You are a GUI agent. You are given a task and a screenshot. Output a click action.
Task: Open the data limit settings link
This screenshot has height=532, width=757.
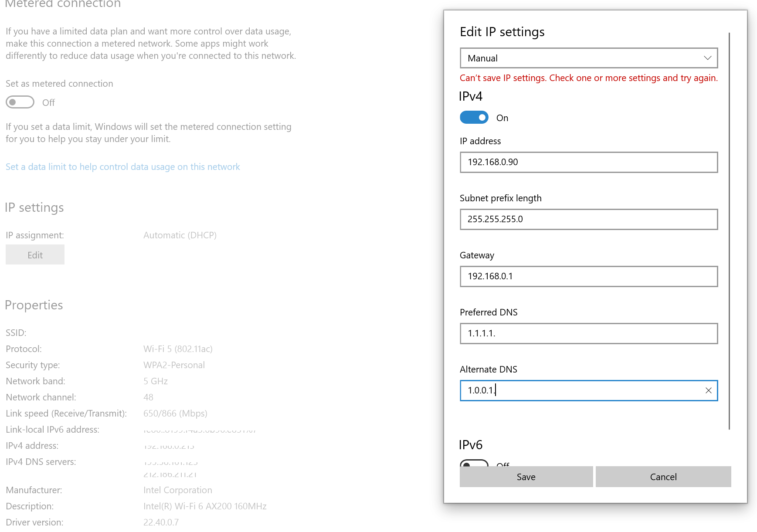coord(123,167)
